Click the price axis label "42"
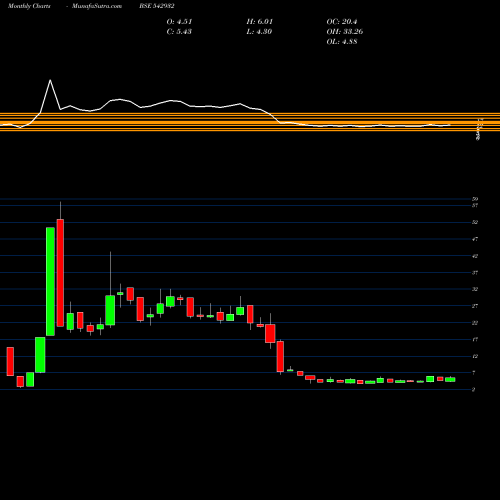The image size is (500, 500). (475, 256)
